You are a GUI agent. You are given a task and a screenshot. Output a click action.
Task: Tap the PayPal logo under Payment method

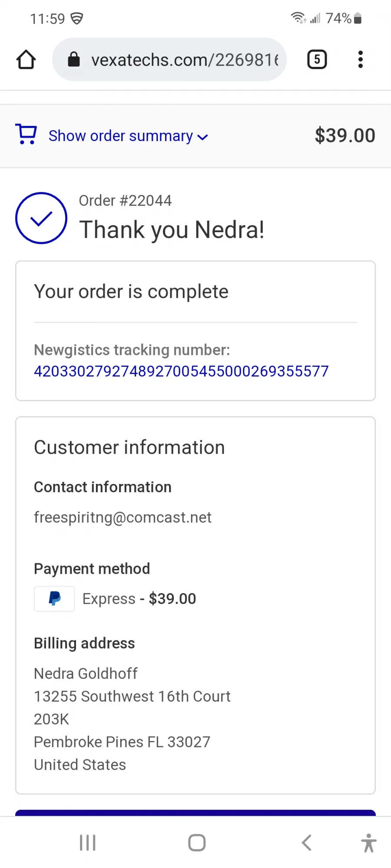[54, 599]
